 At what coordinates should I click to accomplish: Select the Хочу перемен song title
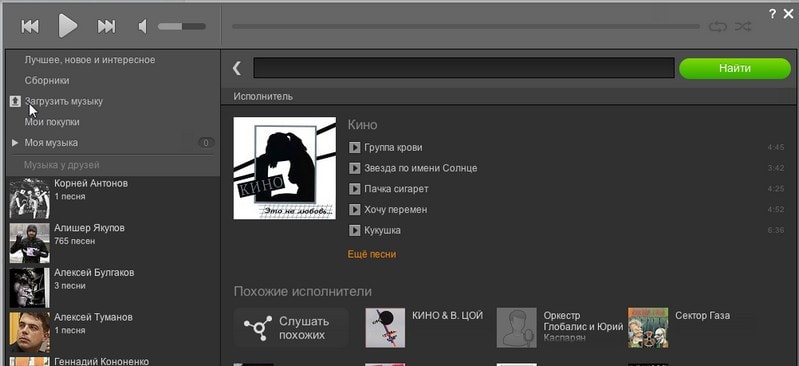click(395, 210)
